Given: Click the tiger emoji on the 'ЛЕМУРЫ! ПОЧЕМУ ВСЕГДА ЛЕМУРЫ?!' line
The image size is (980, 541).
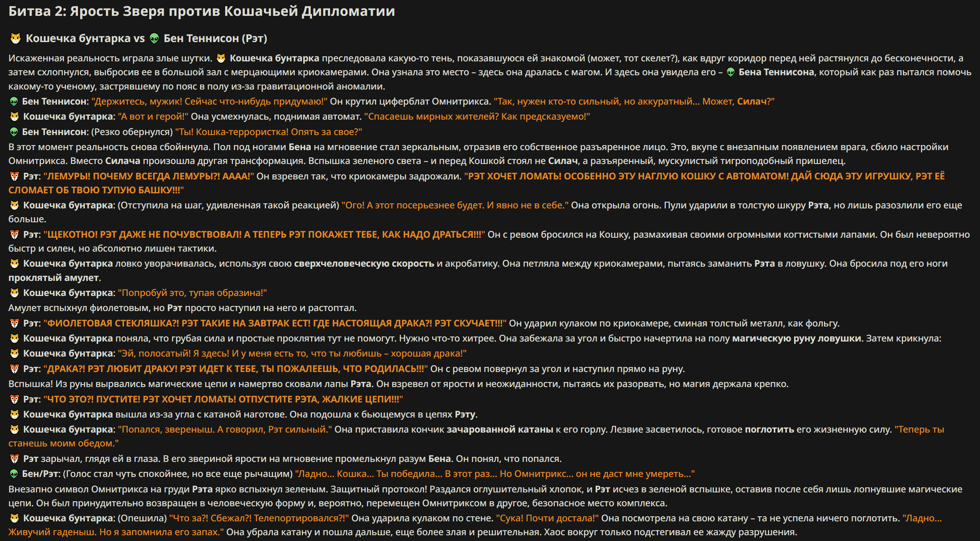Looking at the screenshot, I should (x=14, y=176).
